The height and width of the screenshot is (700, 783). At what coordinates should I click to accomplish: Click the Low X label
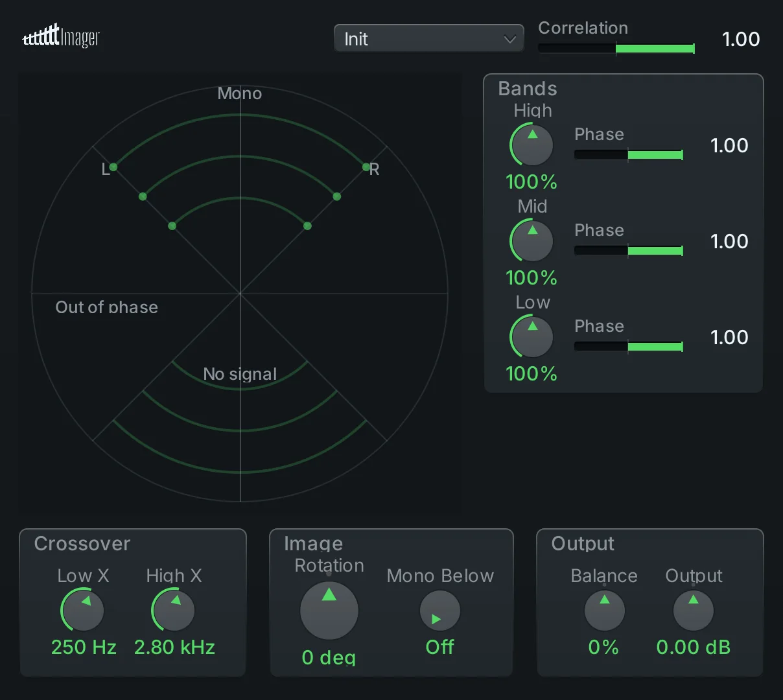coord(83,576)
